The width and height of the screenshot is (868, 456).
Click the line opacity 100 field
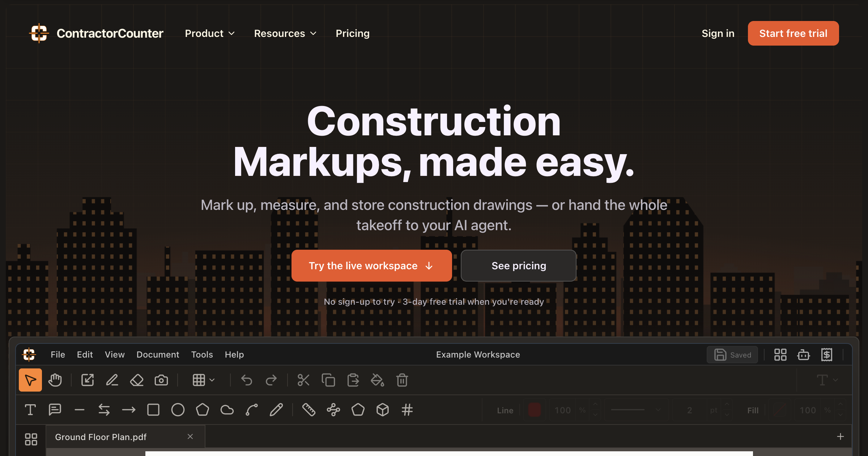562,410
